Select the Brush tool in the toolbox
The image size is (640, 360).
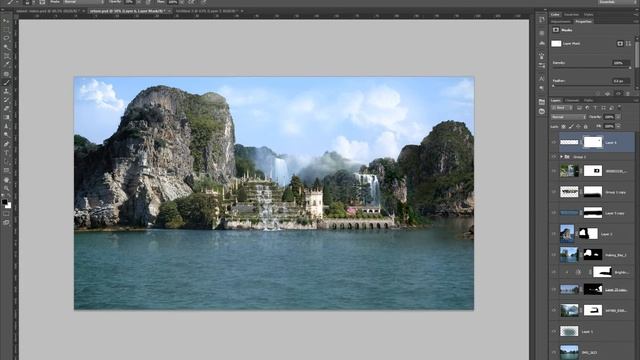(x=6, y=82)
